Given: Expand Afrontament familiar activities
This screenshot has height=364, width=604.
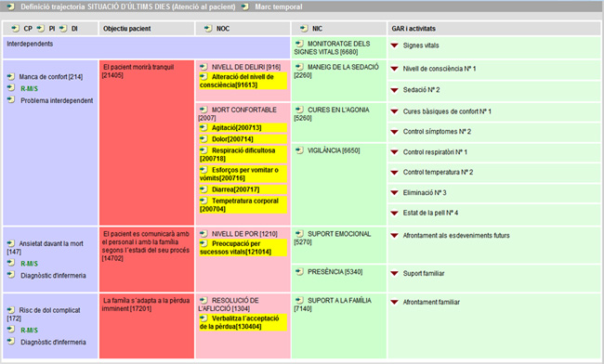Looking at the screenshot, I should [x=394, y=302].
